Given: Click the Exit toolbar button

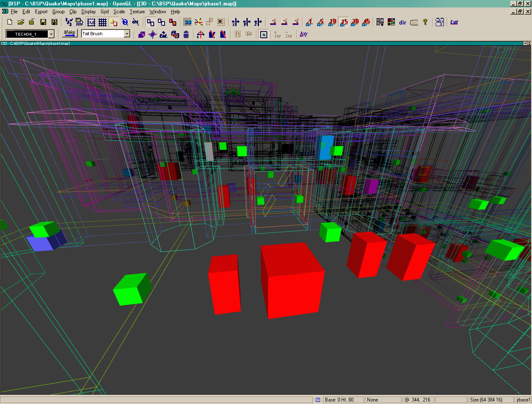Looking at the screenshot, I should pos(454,22).
